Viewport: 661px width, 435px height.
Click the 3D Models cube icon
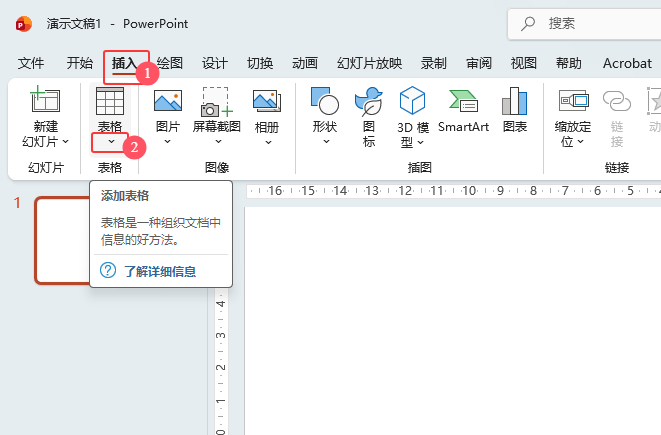coord(412,100)
